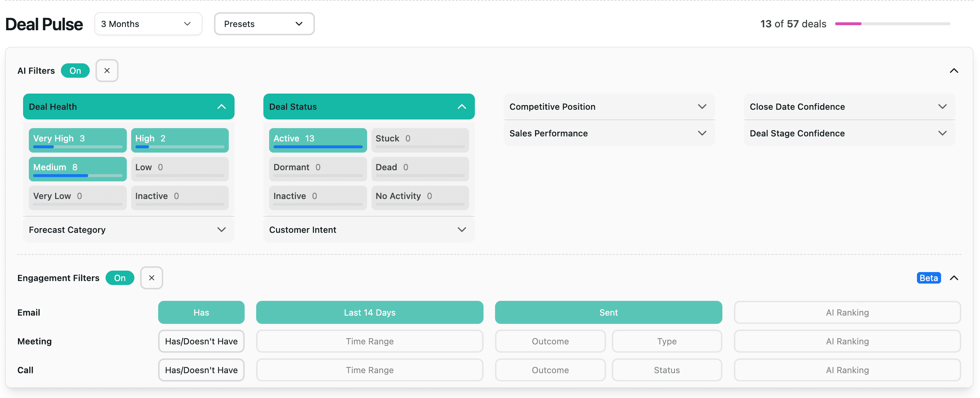Expand Sales Performance filter
The image size is (980, 398).
pos(609,134)
